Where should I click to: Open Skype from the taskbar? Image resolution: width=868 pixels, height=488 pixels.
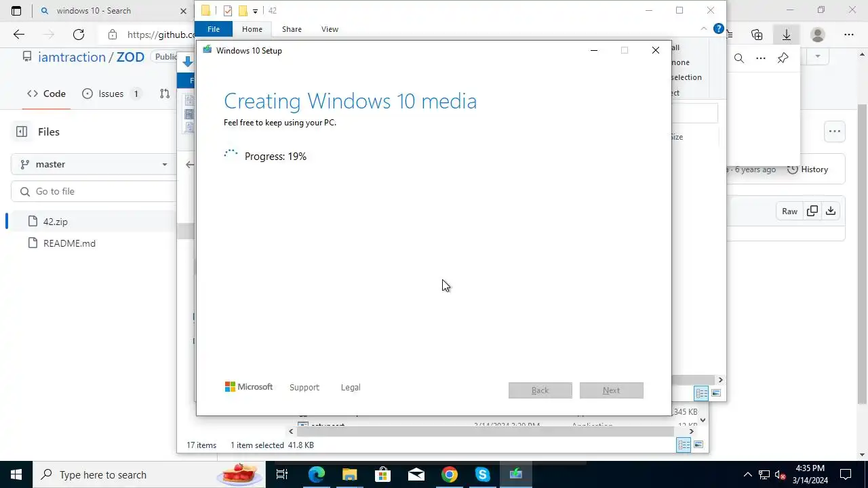pyautogui.click(x=482, y=474)
